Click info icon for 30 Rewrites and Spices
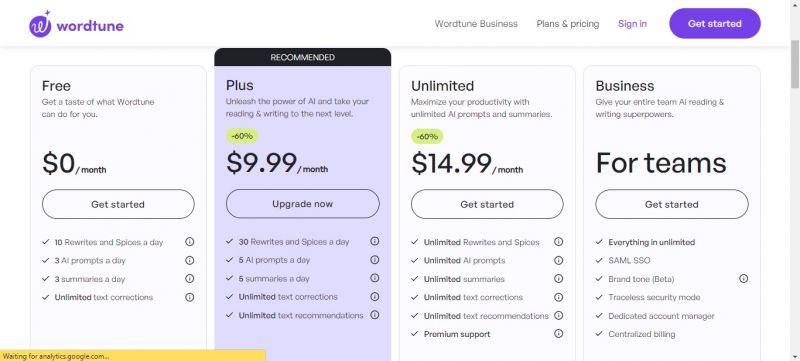The height and width of the screenshot is (361, 800). coord(374,241)
